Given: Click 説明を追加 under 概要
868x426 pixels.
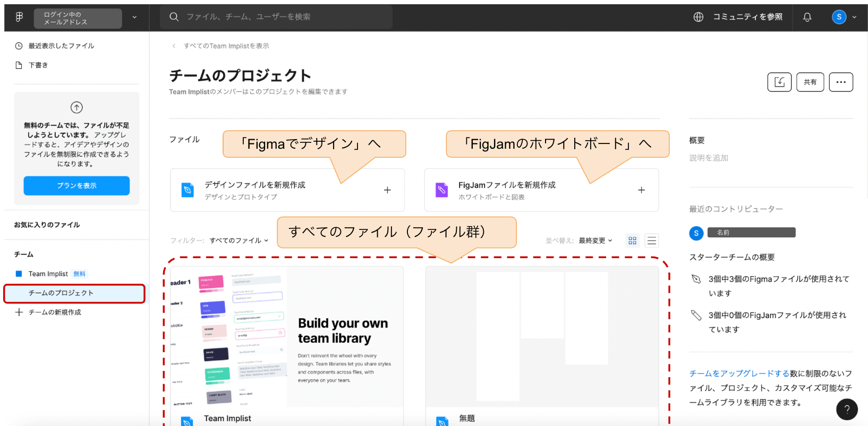Looking at the screenshot, I should click(709, 158).
